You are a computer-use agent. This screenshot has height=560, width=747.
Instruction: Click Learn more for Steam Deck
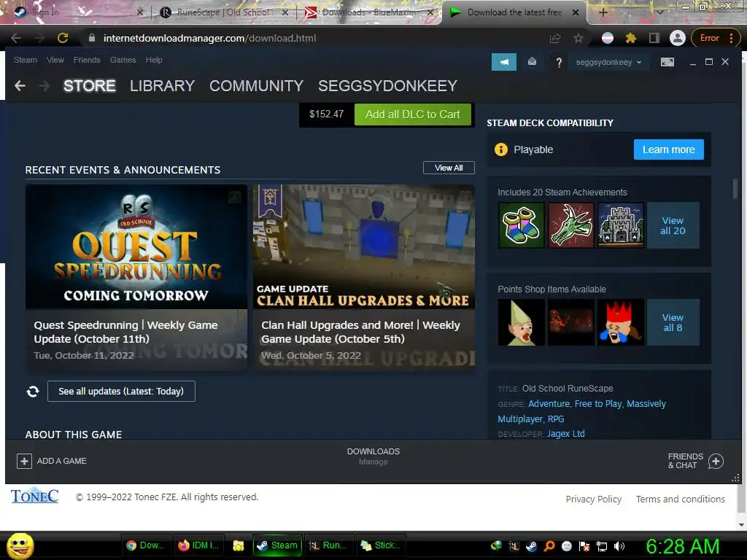[x=668, y=149]
